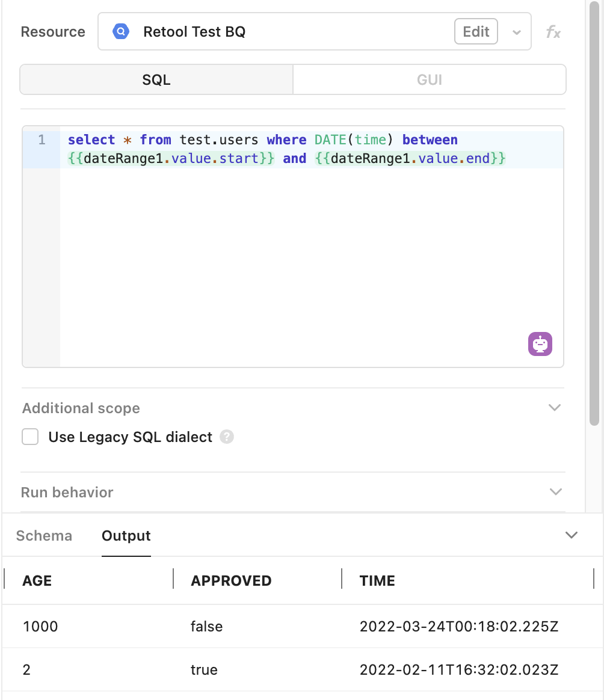Select the Output tab
604x700 pixels.
[x=126, y=536]
